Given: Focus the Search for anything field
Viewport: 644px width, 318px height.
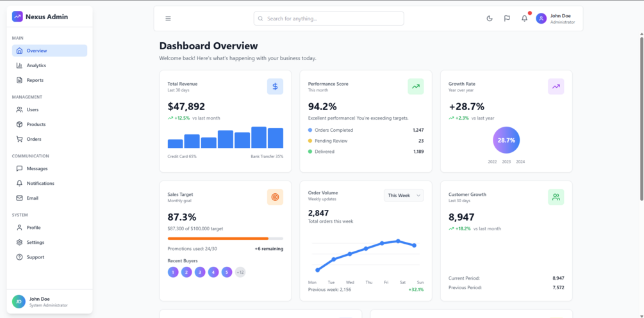Looking at the screenshot, I should click(329, 19).
